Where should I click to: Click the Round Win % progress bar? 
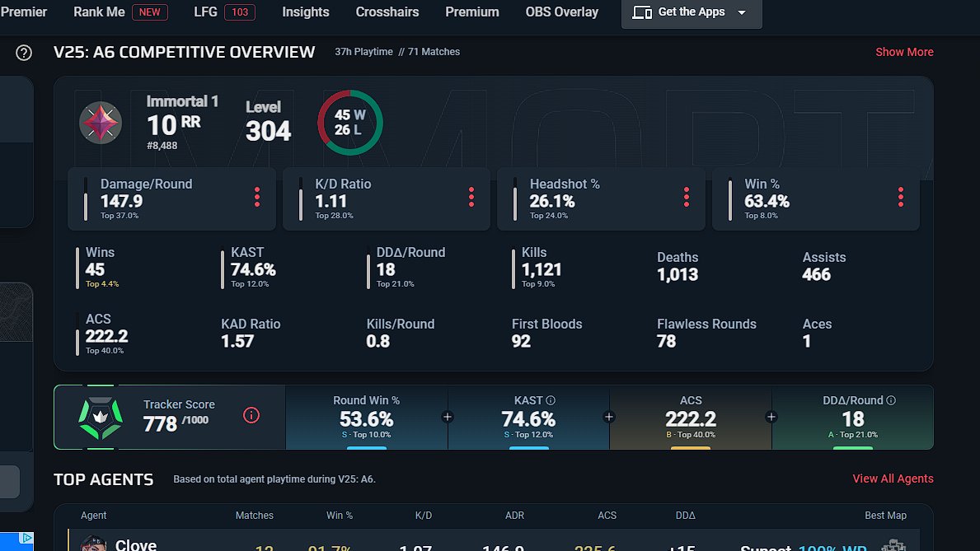pyautogui.click(x=367, y=448)
